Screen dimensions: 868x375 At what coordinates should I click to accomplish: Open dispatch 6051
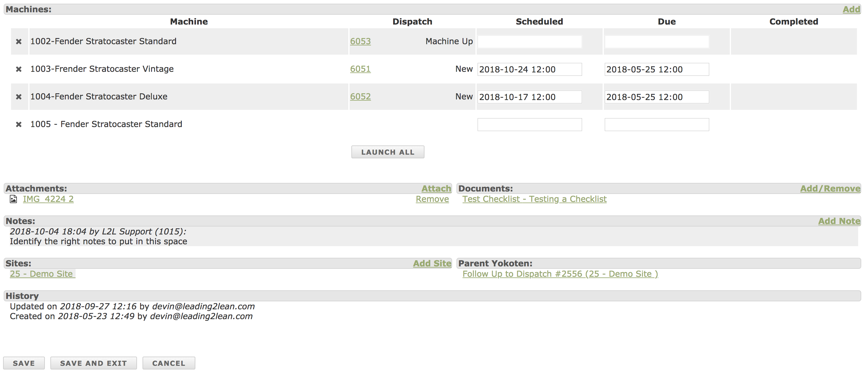point(360,69)
